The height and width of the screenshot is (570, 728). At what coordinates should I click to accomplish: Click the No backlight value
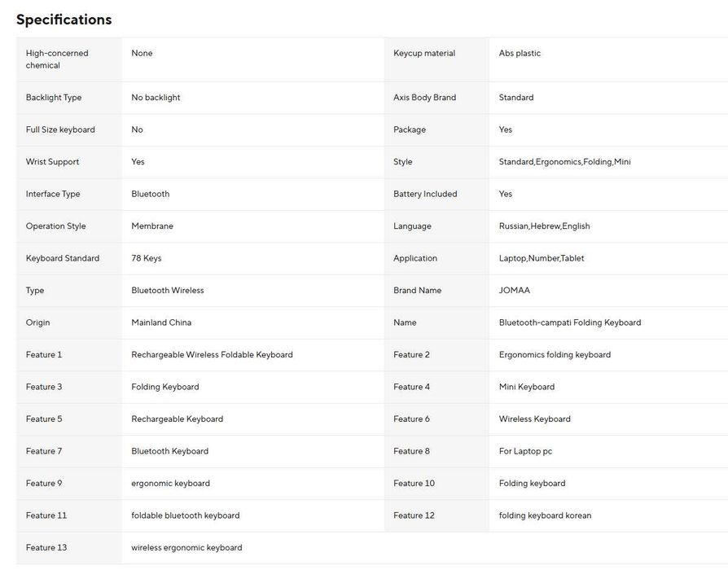click(156, 98)
